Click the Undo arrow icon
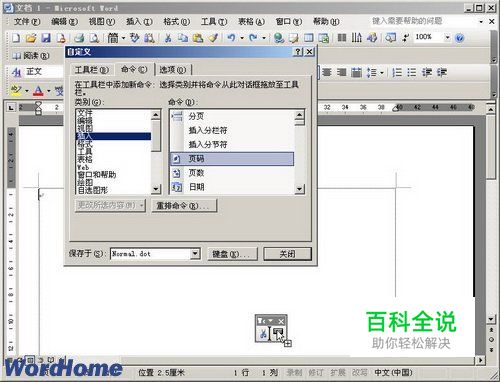The width and height of the screenshot is (500, 382). (231, 38)
